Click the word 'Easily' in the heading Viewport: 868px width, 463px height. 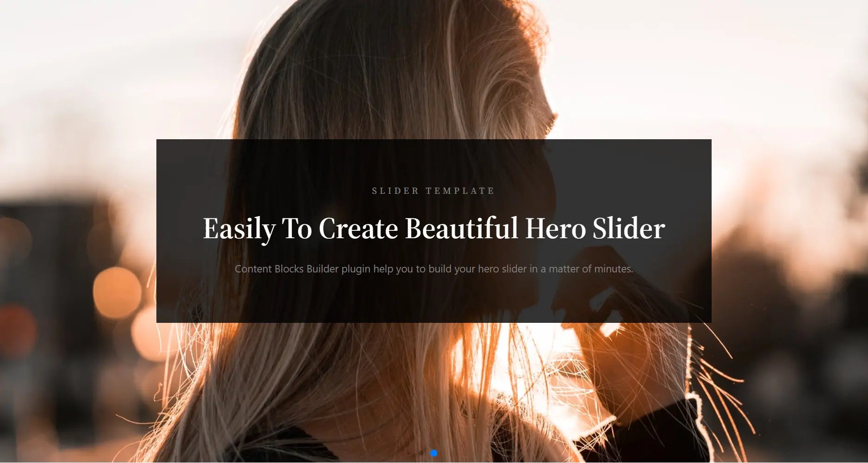(x=239, y=229)
